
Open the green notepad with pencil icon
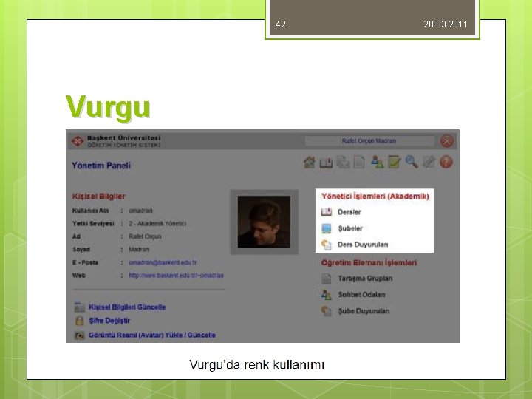pos(395,162)
